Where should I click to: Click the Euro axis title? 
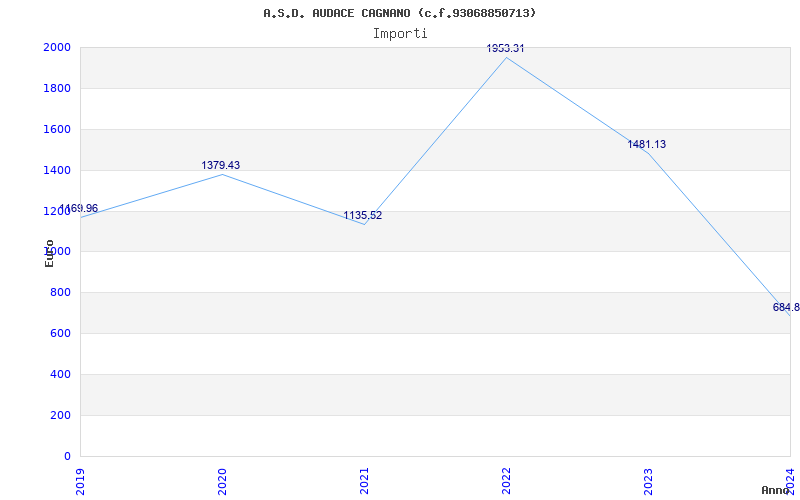click(49, 253)
